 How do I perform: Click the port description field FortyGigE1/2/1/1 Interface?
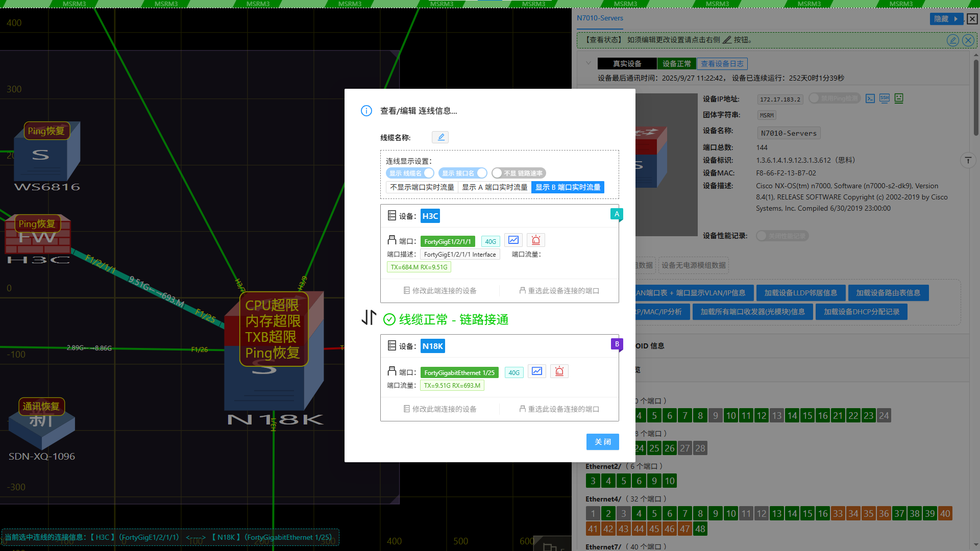point(459,255)
